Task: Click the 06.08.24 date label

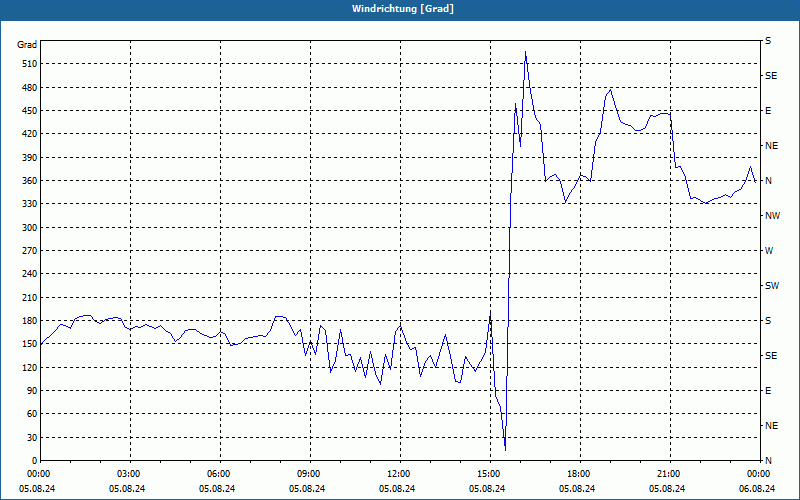Action: 757,489
